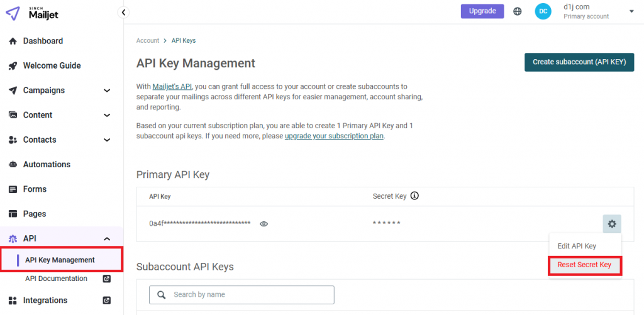Click the Integrations grid icon
This screenshot has width=644, height=315.
click(13, 300)
